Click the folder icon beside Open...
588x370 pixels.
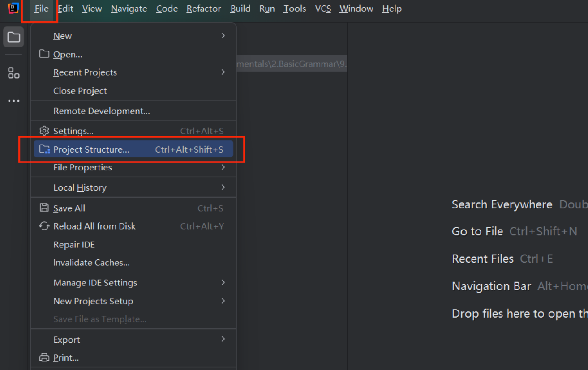44,54
